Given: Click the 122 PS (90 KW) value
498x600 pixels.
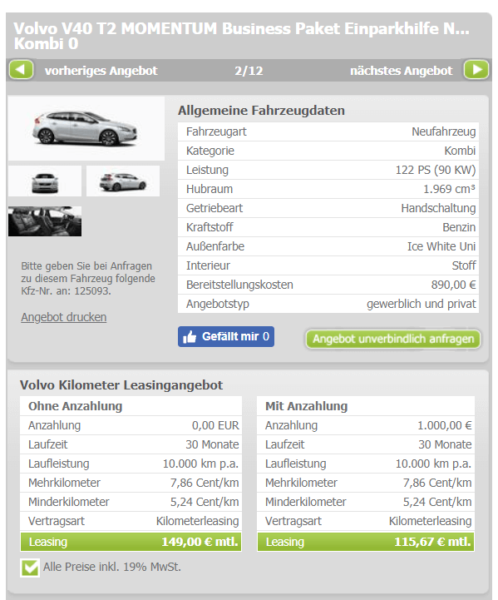Looking at the screenshot, I should click(436, 170).
